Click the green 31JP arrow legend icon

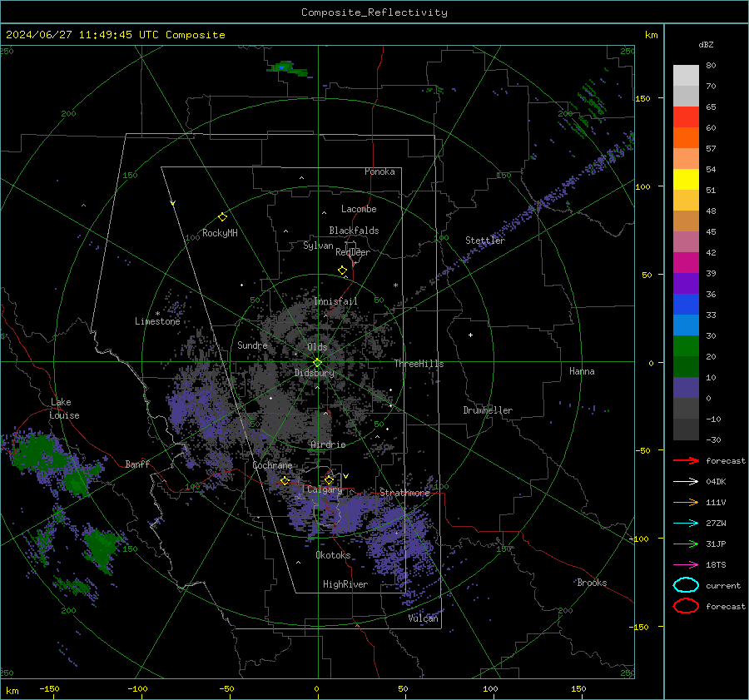tap(686, 544)
